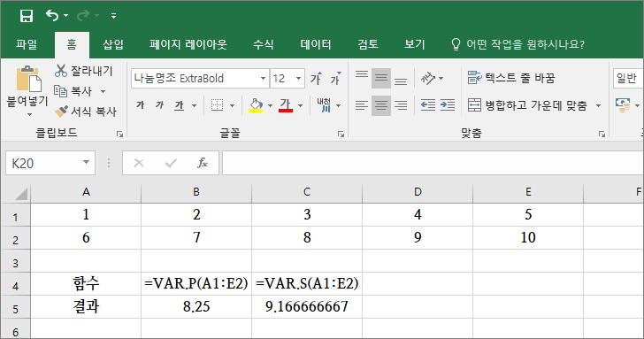Viewport: 644px width, 339px height.
Task: Toggle 텍스트 줄 바꿈 wrap text
Action: pyautogui.click(x=511, y=78)
